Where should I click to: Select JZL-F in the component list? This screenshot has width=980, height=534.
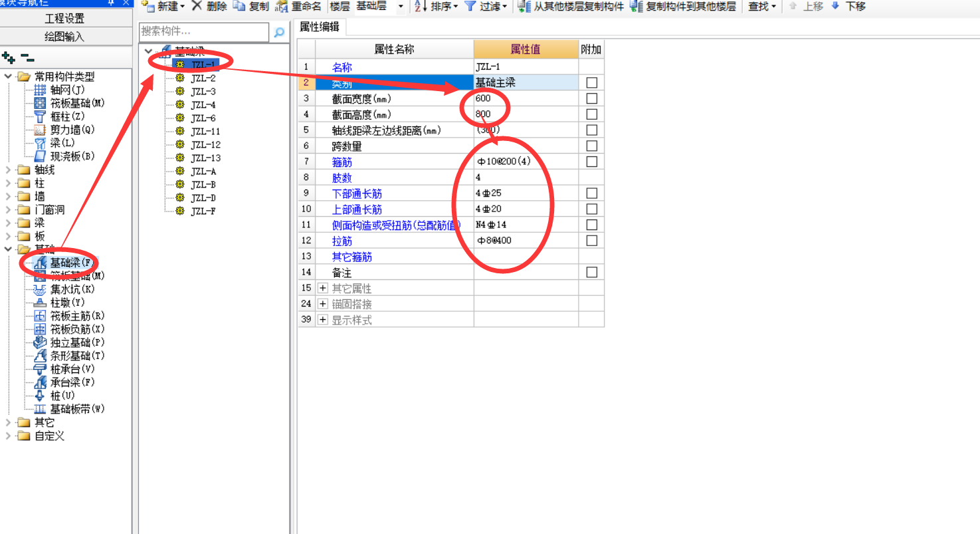click(x=203, y=211)
